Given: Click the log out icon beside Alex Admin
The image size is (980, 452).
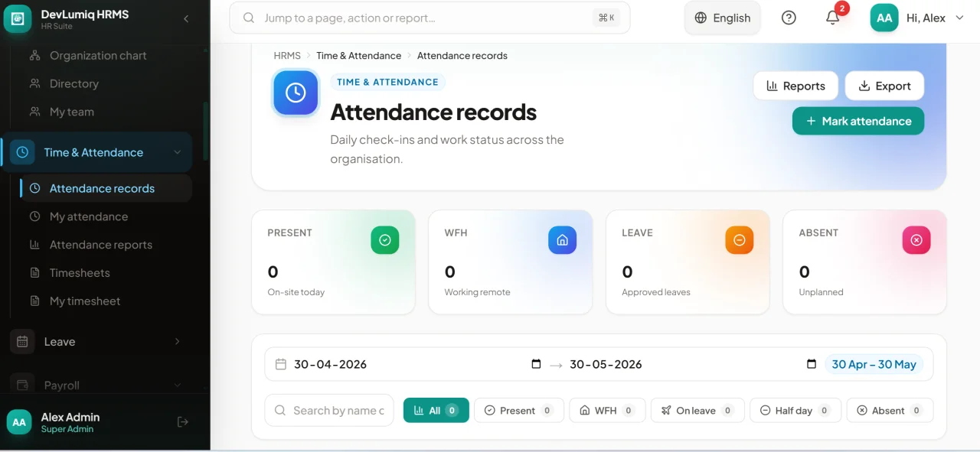Looking at the screenshot, I should click(183, 421).
